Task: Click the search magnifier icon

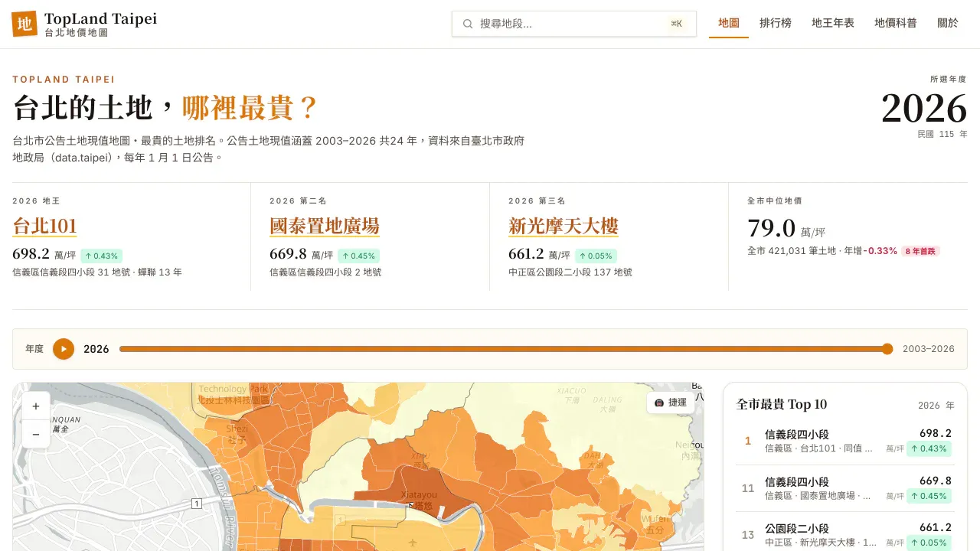Action: coord(468,24)
